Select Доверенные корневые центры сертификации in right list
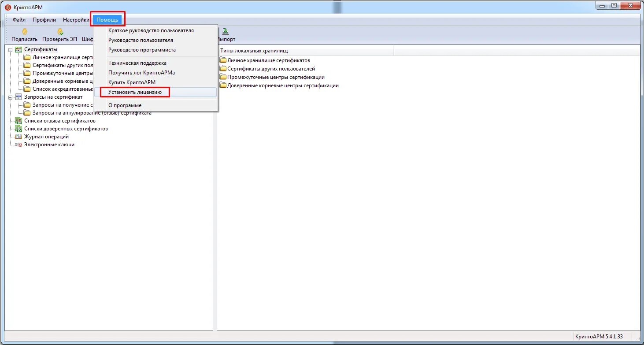The width and height of the screenshot is (644, 345). click(x=283, y=85)
